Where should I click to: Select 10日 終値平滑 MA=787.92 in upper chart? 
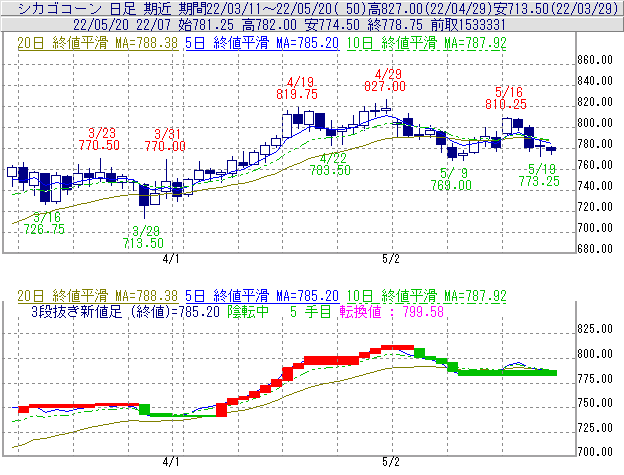(427, 43)
